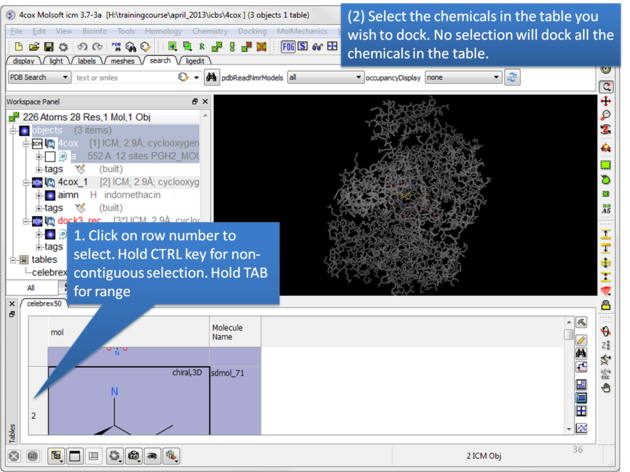630x472 pixels.
Task: Click the text or smiles search field
Action: [x=120, y=77]
